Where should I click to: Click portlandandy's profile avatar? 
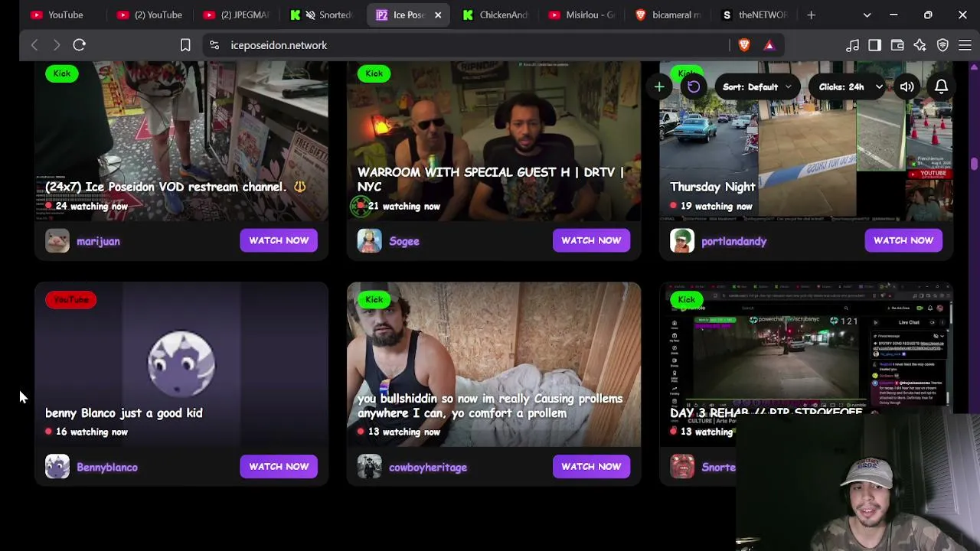tap(682, 241)
